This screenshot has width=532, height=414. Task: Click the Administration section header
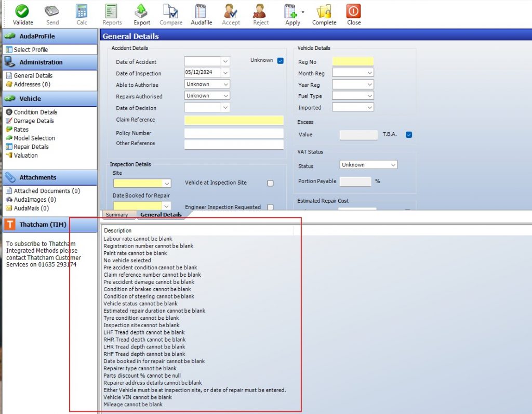(x=50, y=62)
